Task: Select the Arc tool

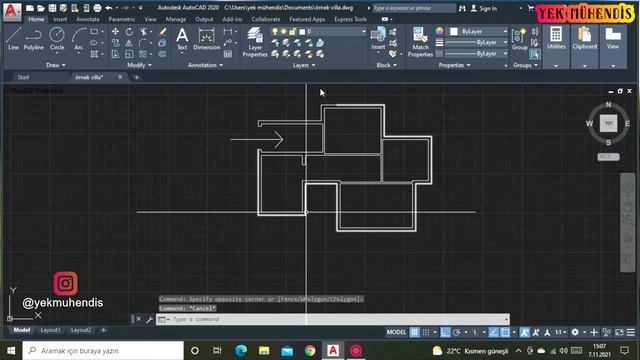Action: click(78, 39)
